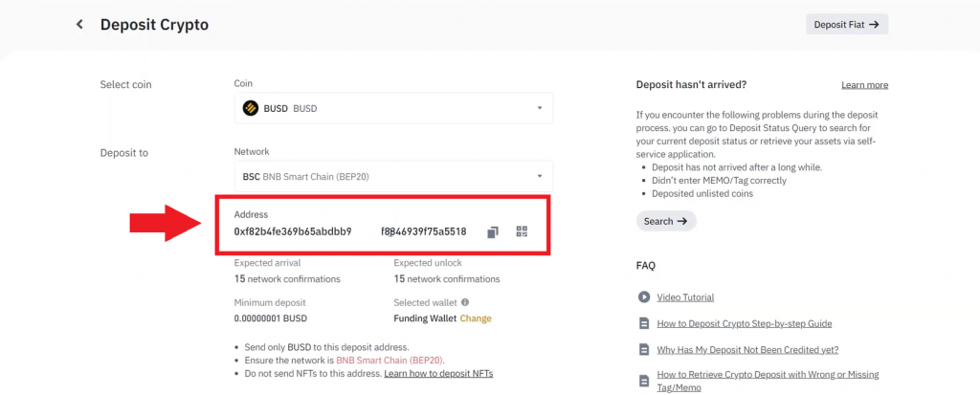Open Selected wallet info tooltip icon
980x395 pixels.
(x=465, y=302)
